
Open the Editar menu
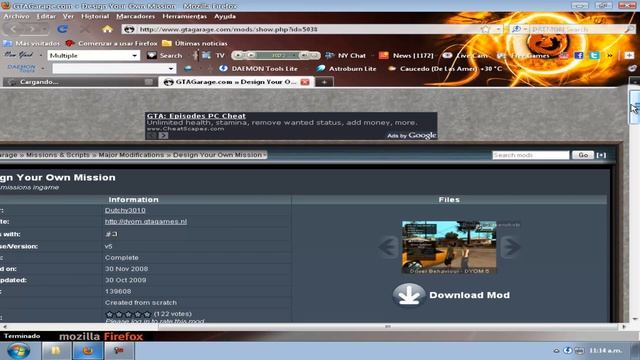tap(46, 16)
